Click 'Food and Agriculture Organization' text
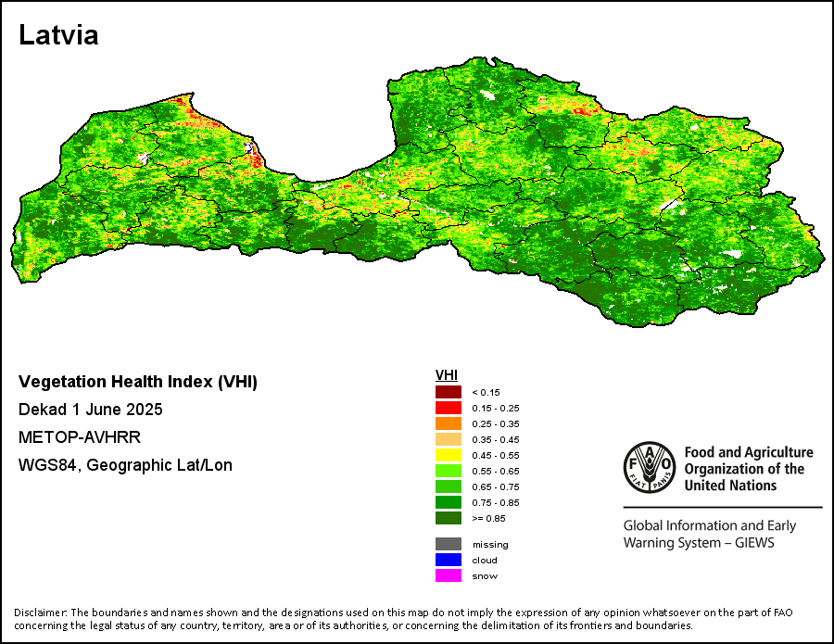This screenshot has width=834, height=644. (x=749, y=469)
